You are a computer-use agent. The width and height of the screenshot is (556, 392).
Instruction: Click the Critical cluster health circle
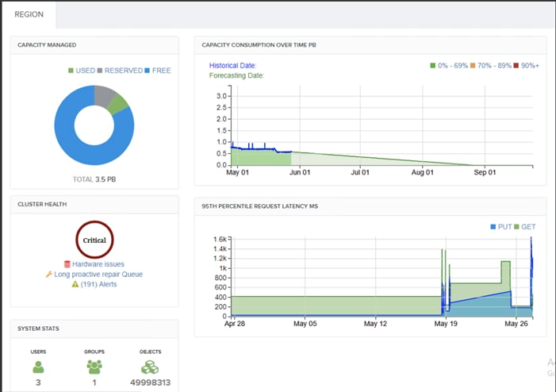pyautogui.click(x=94, y=240)
